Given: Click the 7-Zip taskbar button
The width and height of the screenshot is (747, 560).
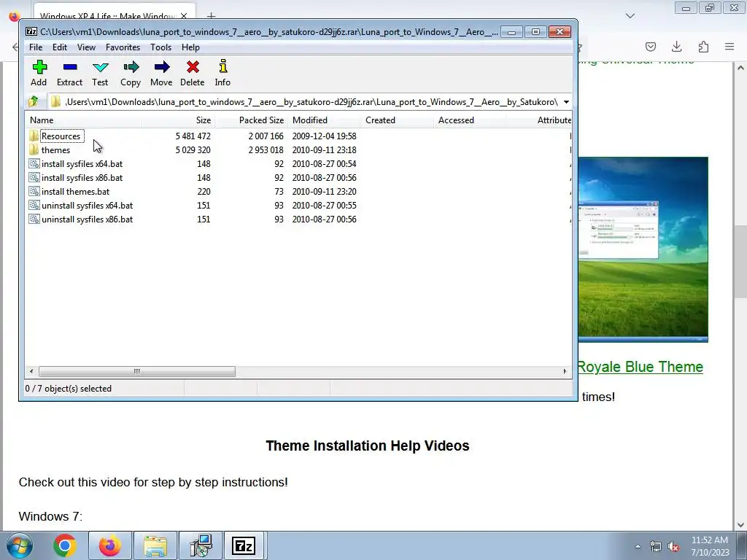Looking at the screenshot, I should [x=244, y=545].
